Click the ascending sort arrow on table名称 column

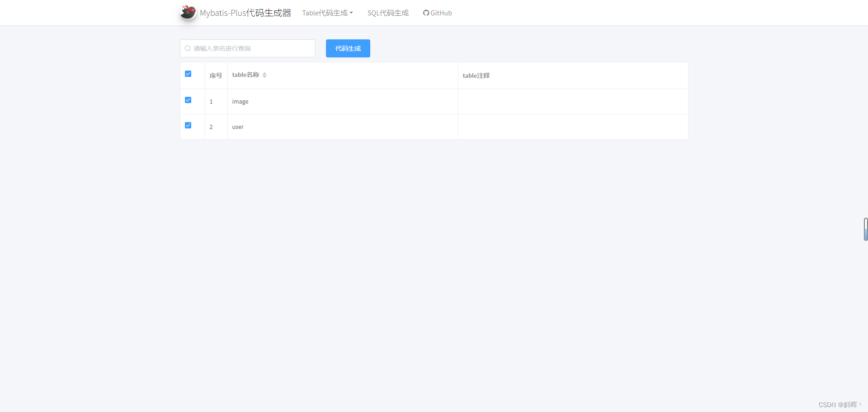click(x=264, y=73)
